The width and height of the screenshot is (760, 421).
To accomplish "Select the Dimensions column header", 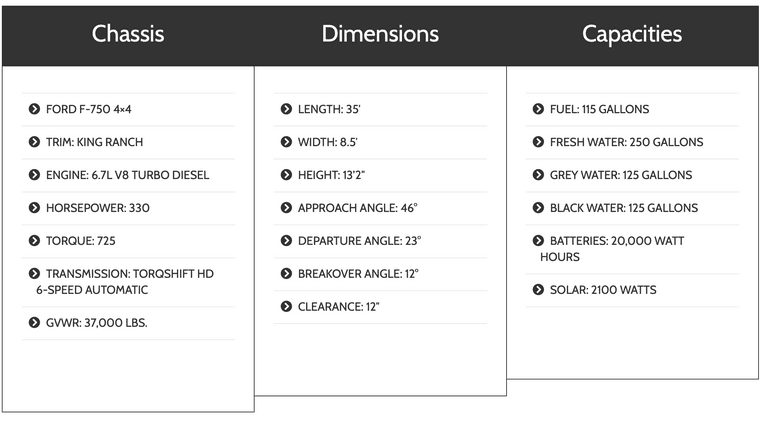I will click(380, 34).
